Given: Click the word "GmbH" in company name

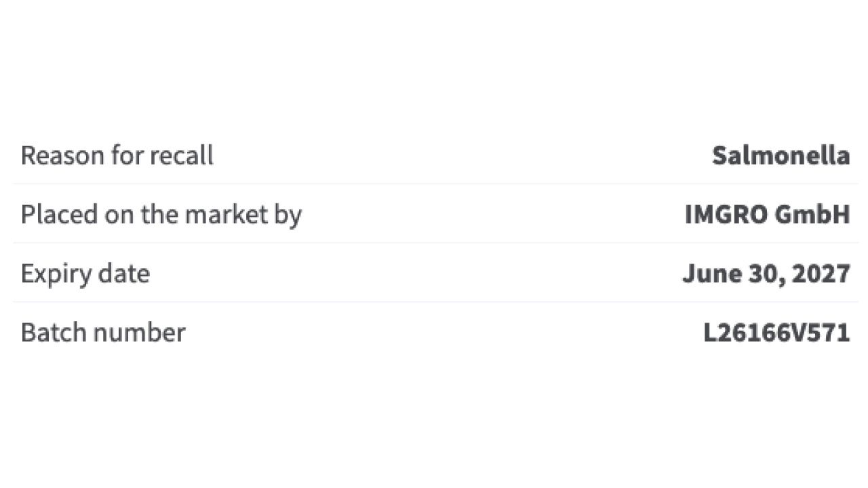Looking at the screenshot, I should (x=812, y=214).
